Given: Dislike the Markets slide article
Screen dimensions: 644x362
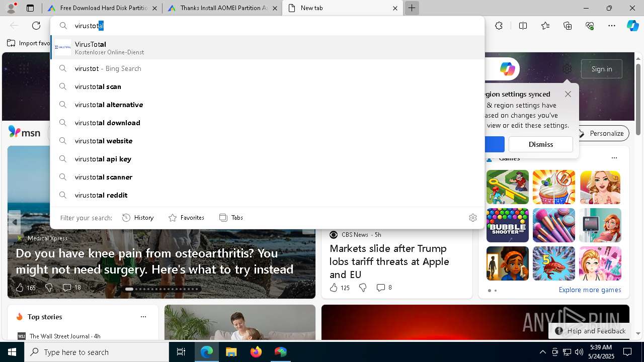Looking at the screenshot, I should tap(363, 288).
